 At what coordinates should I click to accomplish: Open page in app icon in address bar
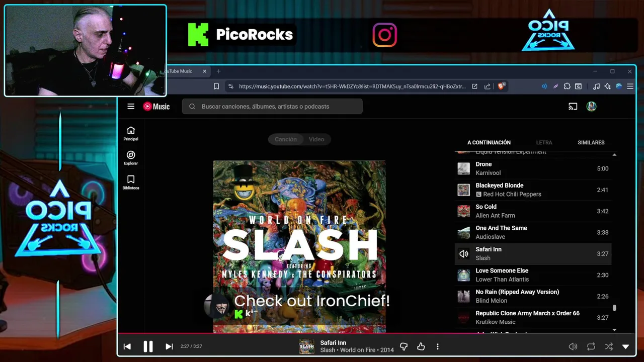pyautogui.click(x=474, y=86)
